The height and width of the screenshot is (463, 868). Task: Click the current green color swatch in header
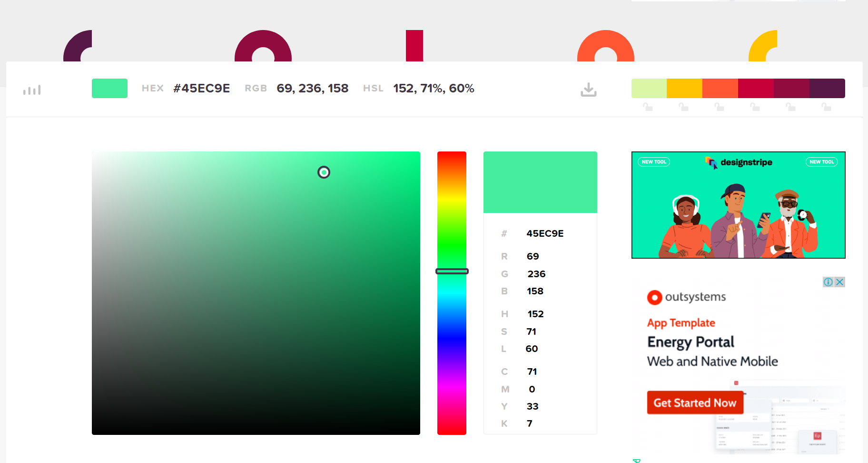(109, 88)
